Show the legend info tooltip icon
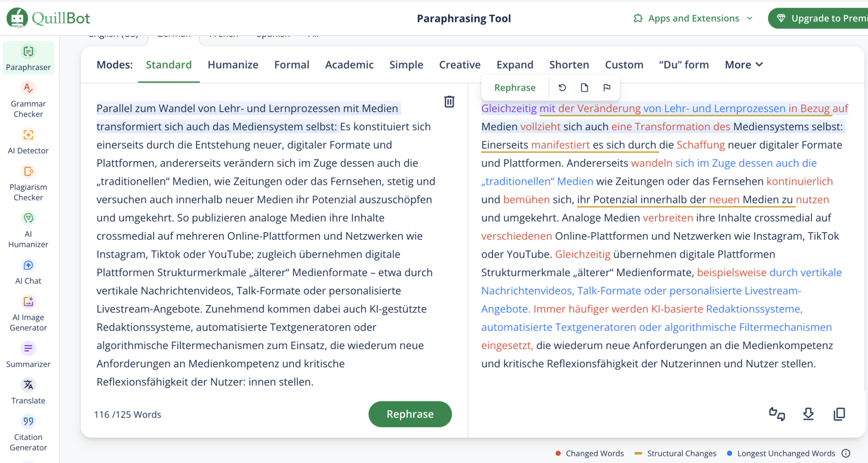The height and width of the screenshot is (463, 868). tap(846, 453)
